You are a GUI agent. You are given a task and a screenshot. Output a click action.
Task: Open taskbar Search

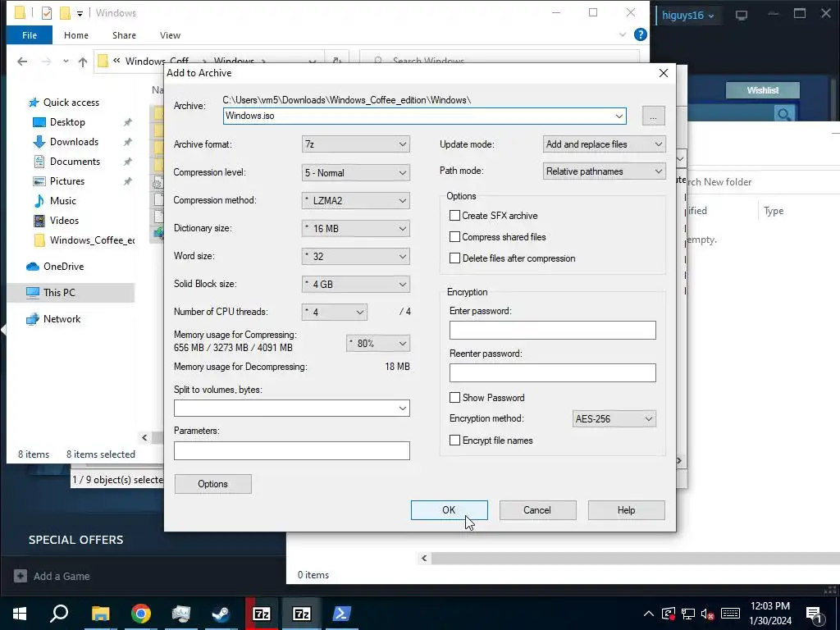(59, 614)
